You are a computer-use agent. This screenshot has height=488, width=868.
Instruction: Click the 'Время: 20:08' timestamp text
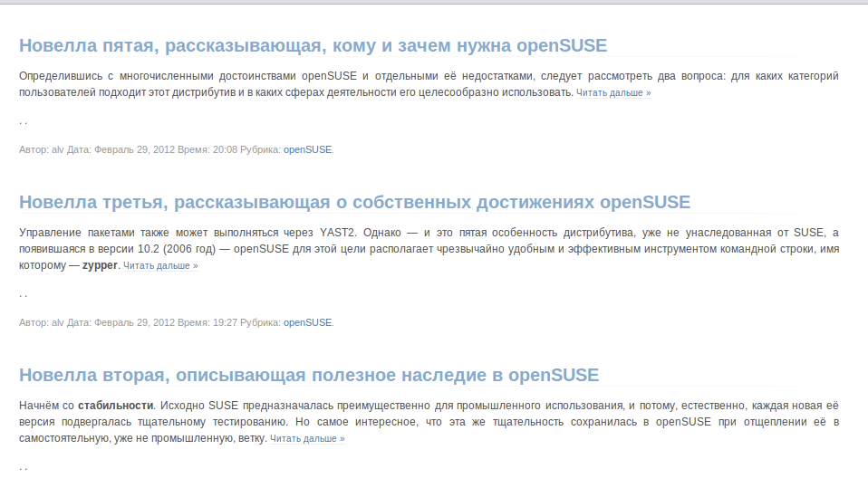(207, 150)
